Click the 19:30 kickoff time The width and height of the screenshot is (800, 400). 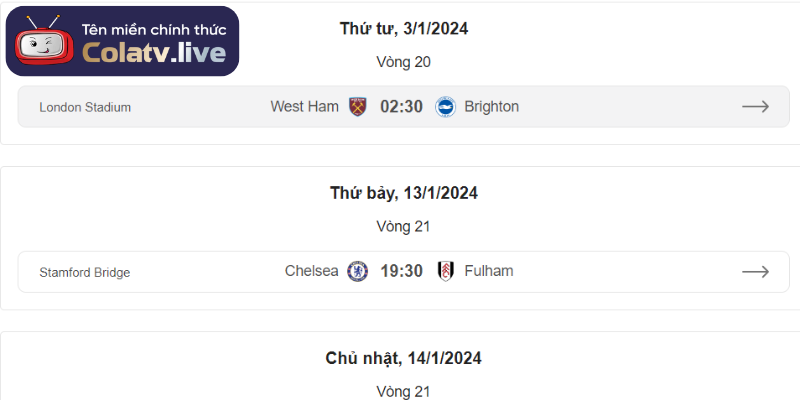click(x=401, y=271)
